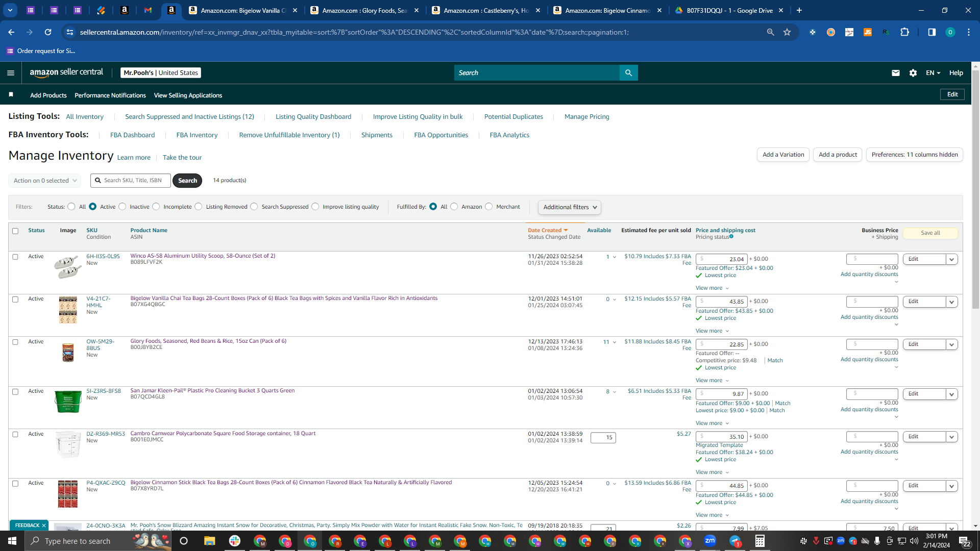The image size is (980, 551).
Task: Open Preferences: 11 columns hidden
Action: [915, 155]
